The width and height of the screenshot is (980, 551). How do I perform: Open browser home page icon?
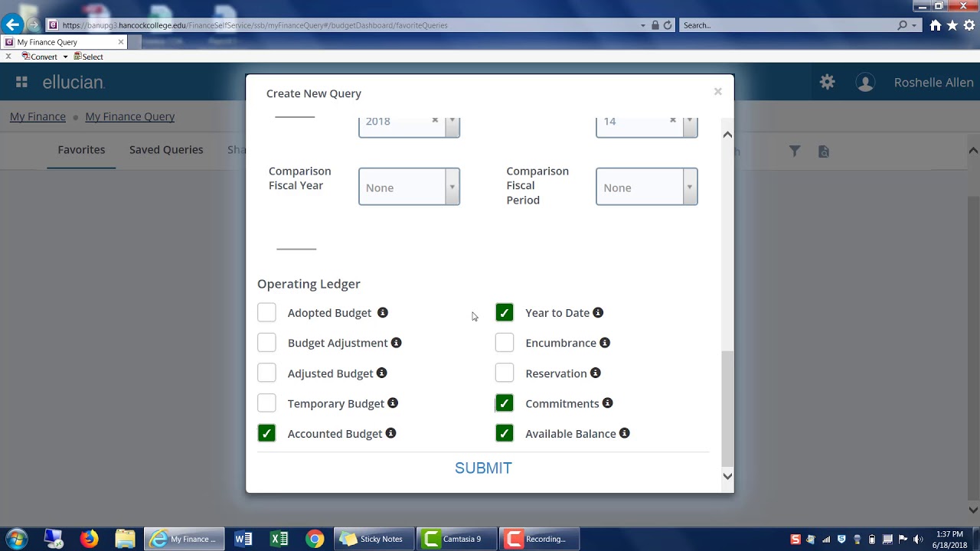(936, 25)
